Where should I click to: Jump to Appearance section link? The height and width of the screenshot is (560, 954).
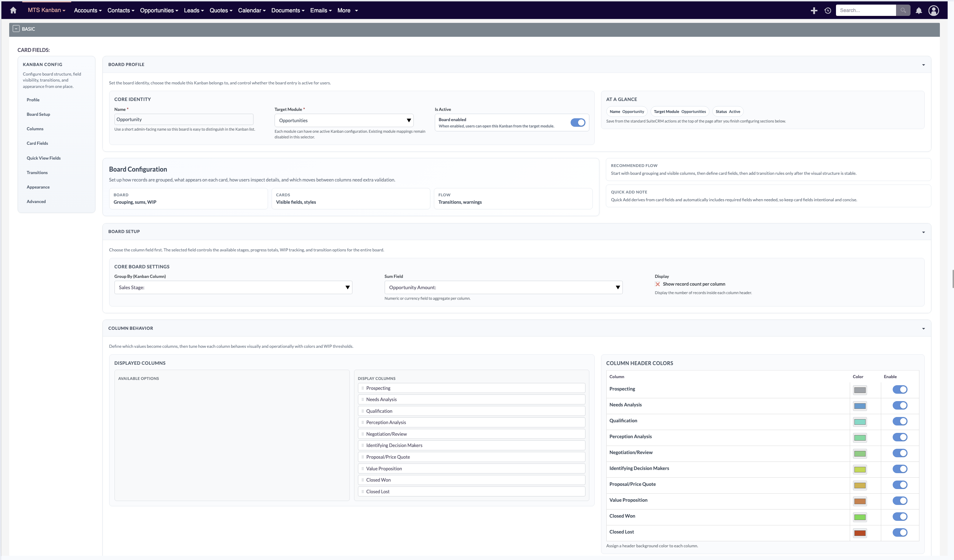pyautogui.click(x=38, y=187)
